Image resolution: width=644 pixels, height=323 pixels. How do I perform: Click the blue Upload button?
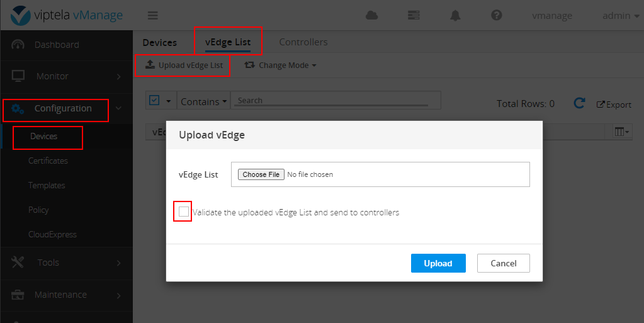[438, 263]
